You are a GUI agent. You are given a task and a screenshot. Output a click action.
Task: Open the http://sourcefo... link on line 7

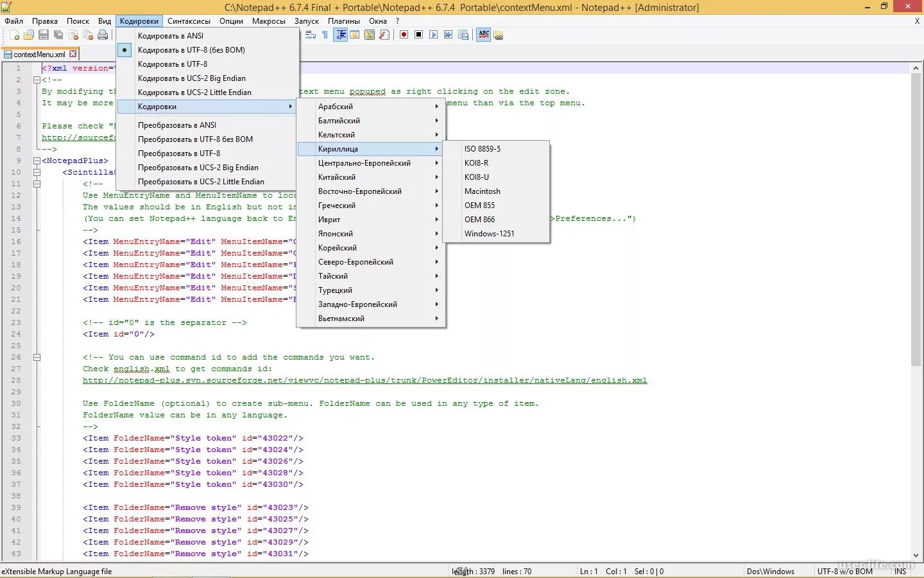point(78,137)
